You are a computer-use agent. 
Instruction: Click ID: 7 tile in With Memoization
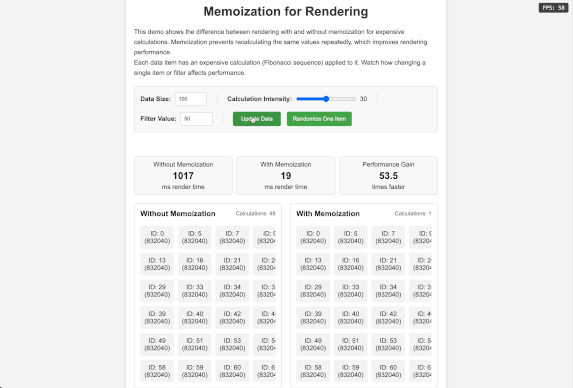388,237
